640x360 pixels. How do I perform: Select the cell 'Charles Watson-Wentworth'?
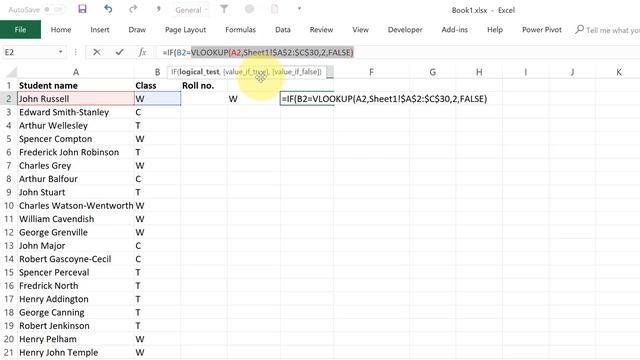point(76,205)
